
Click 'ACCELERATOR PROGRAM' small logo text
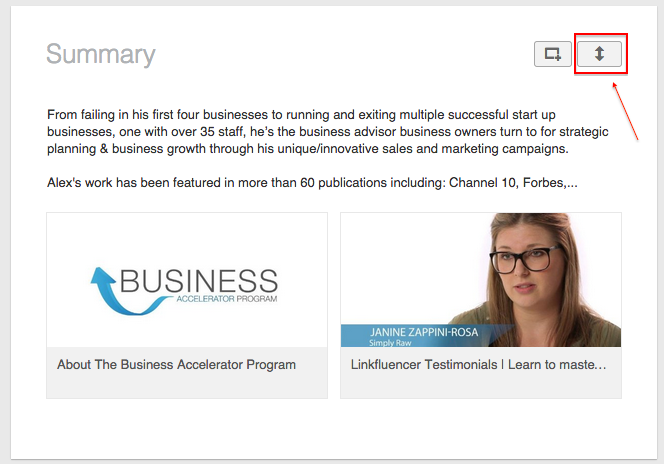pyautogui.click(x=227, y=299)
